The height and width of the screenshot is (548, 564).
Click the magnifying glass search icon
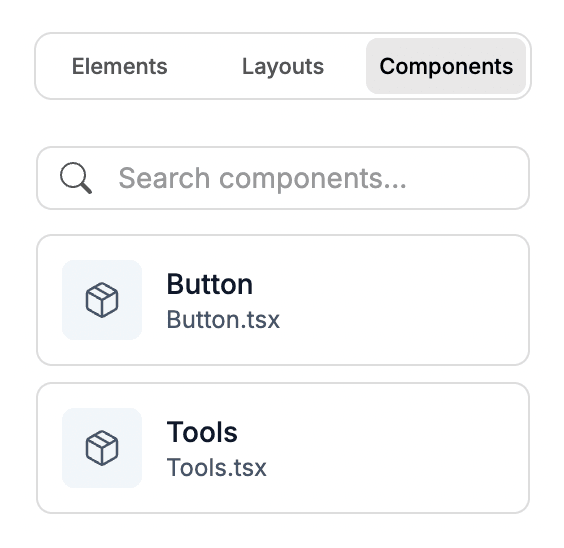coord(76,178)
